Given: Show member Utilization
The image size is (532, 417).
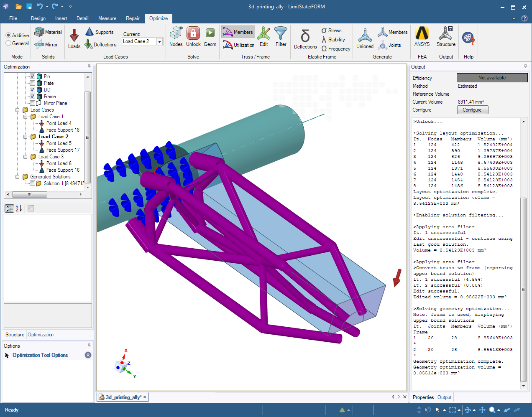Looking at the screenshot, I should click(x=238, y=45).
